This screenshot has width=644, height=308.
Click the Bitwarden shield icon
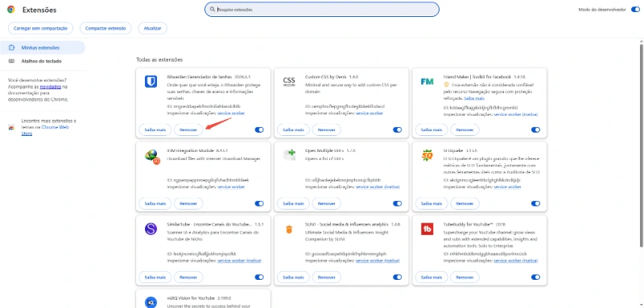[151, 81]
